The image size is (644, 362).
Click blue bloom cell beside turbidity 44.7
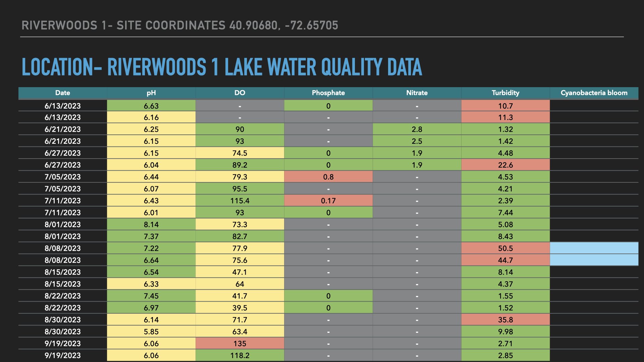coord(594,260)
